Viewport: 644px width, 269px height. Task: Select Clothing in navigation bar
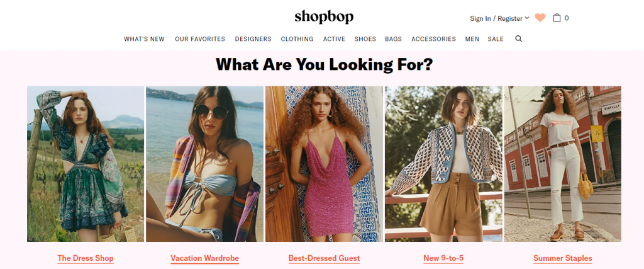(297, 39)
